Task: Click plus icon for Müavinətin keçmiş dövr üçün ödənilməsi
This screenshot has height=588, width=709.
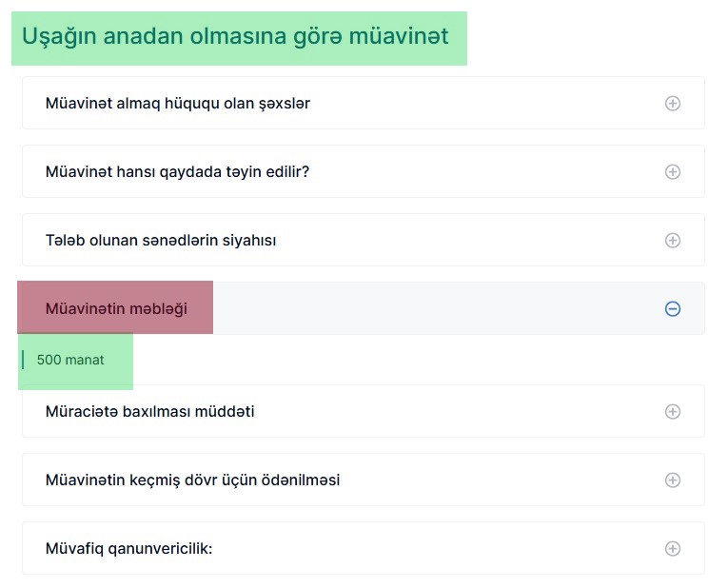Action: tap(673, 480)
